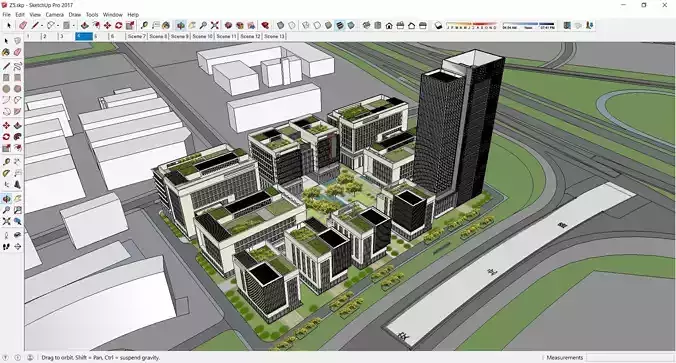Pick the Line pencil tool in the top toolbar
This screenshot has height=363, width=676.
(x=35, y=25)
